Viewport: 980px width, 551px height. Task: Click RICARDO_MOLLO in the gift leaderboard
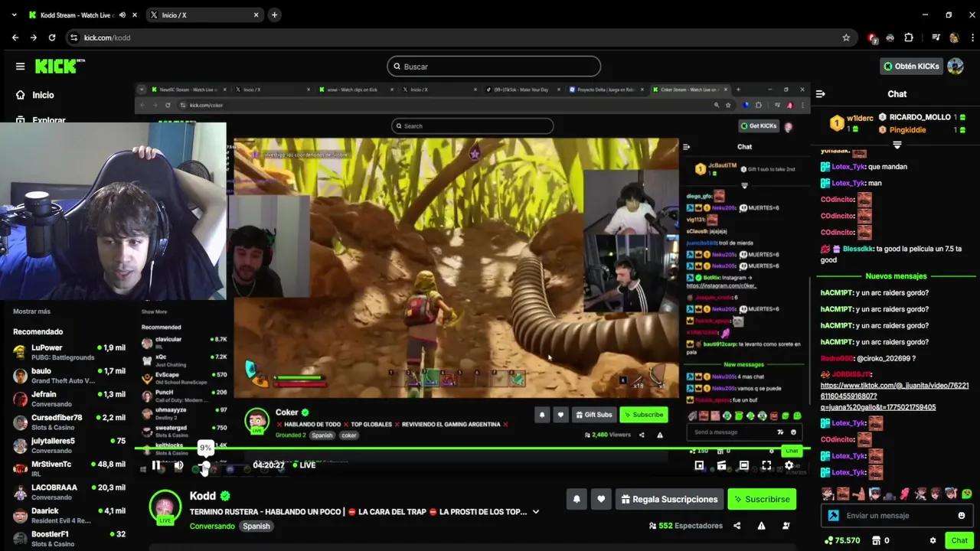pos(920,117)
